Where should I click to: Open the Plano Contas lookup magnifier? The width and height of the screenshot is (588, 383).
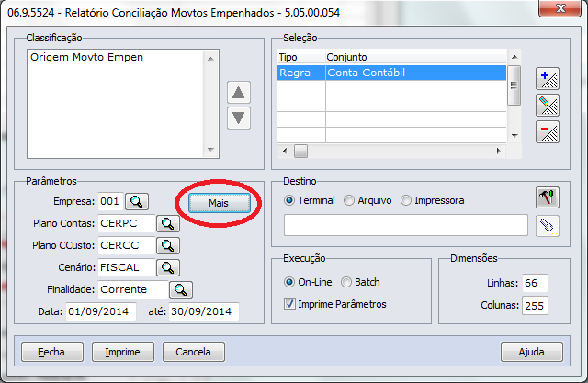click(x=167, y=224)
